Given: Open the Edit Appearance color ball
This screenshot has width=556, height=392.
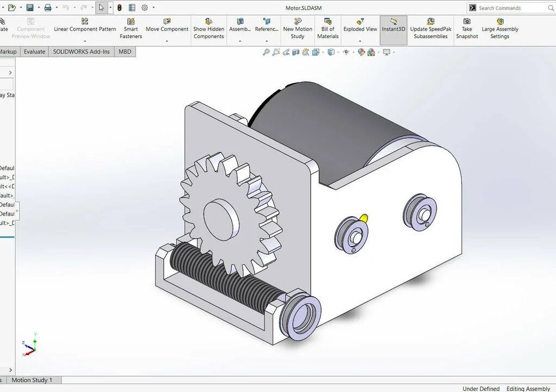Looking at the screenshot, I should coord(361,52).
